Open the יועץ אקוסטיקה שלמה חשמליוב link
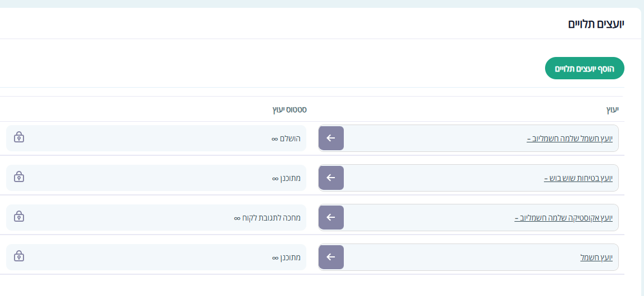644x296 pixels. [x=563, y=218]
